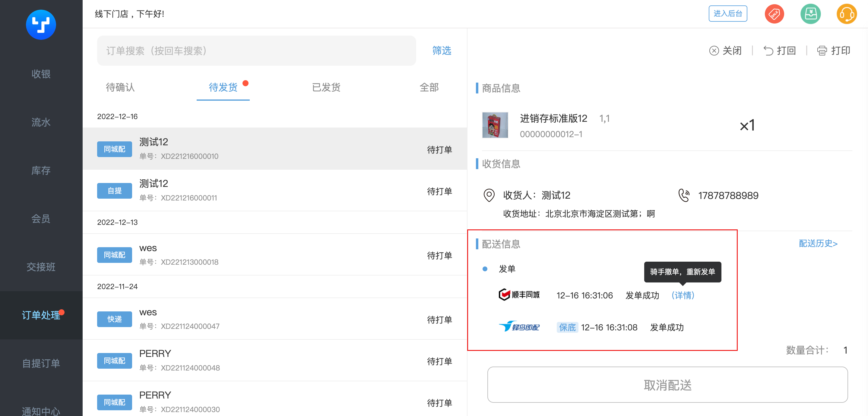Click 筛选 filter link
This screenshot has height=416, width=868.
coord(442,51)
